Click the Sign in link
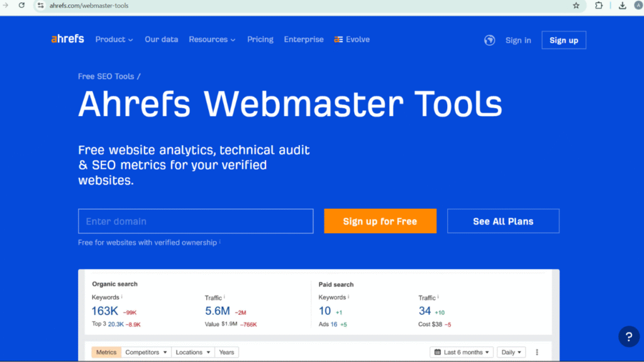Image resolution: width=644 pixels, height=362 pixels. click(x=518, y=40)
